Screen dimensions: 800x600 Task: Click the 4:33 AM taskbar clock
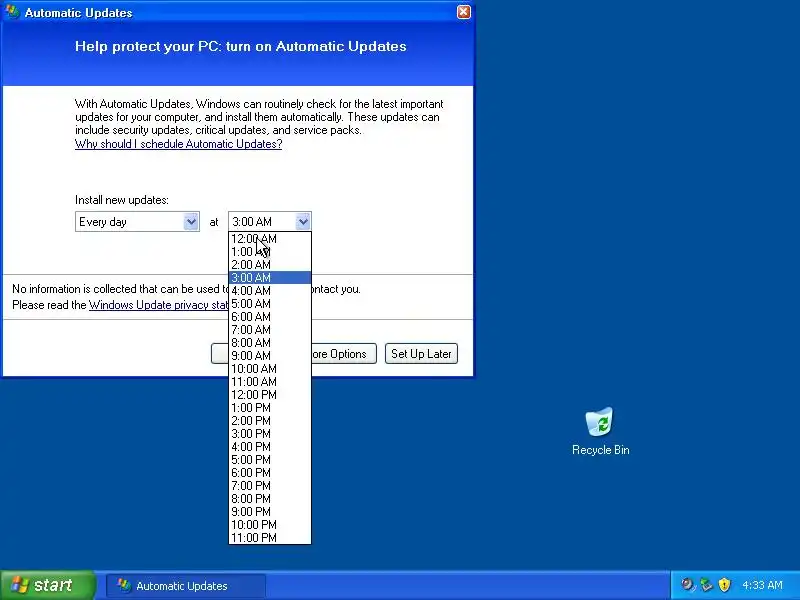(x=762, y=585)
